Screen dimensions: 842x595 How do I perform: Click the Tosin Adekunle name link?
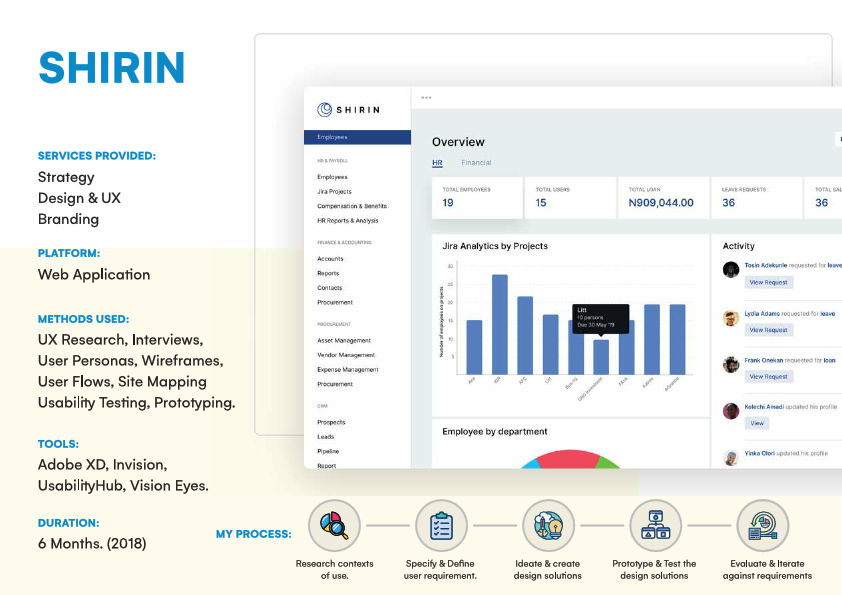765,265
